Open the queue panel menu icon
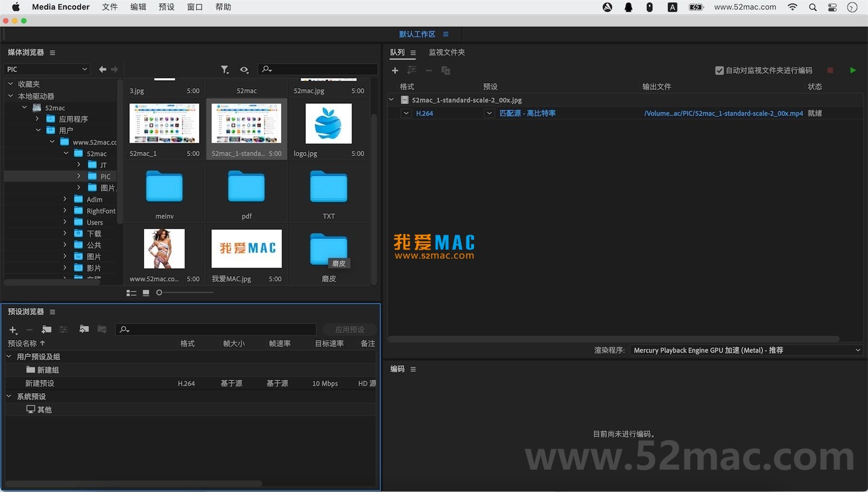This screenshot has width=868, height=492. pyautogui.click(x=413, y=52)
